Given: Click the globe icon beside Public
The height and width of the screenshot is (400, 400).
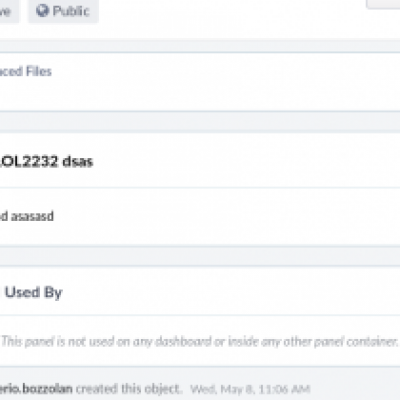Looking at the screenshot, I should [x=42, y=11].
